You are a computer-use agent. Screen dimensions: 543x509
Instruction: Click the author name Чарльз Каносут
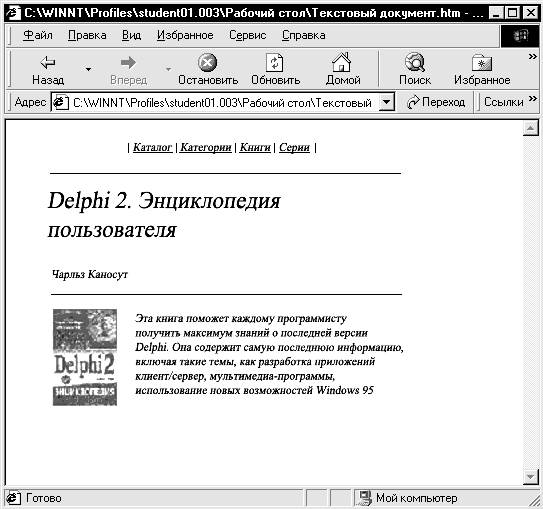90,275
